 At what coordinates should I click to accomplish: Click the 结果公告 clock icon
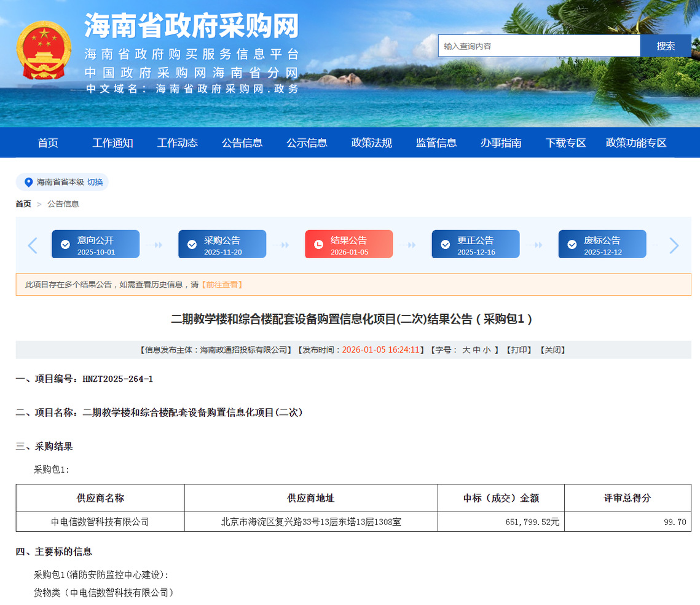coord(318,245)
